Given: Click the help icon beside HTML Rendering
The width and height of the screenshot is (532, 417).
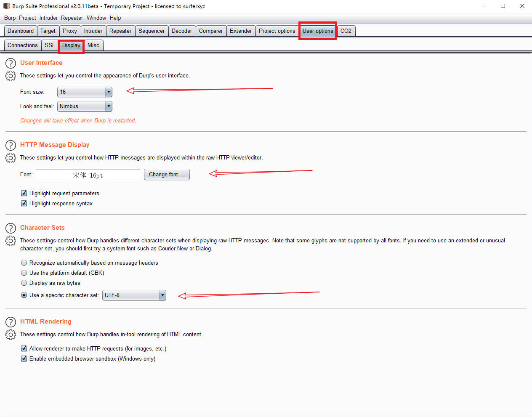Looking at the screenshot, I should 11,322.
